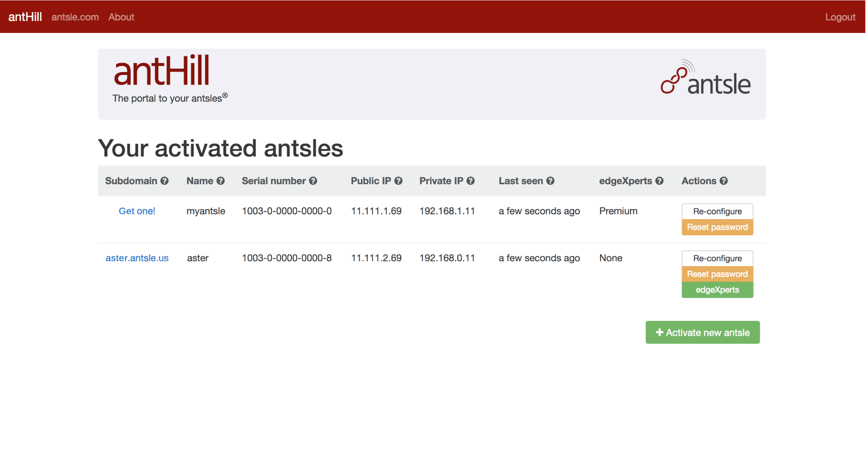
Task: Open the aster.antsle.us link
Action: pyautogui.click(x=137, y=258)
